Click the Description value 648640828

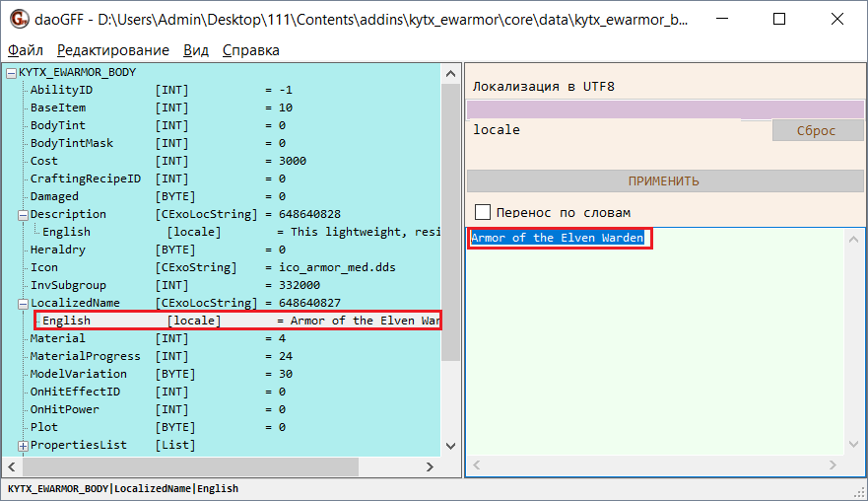tap(310, 214)
